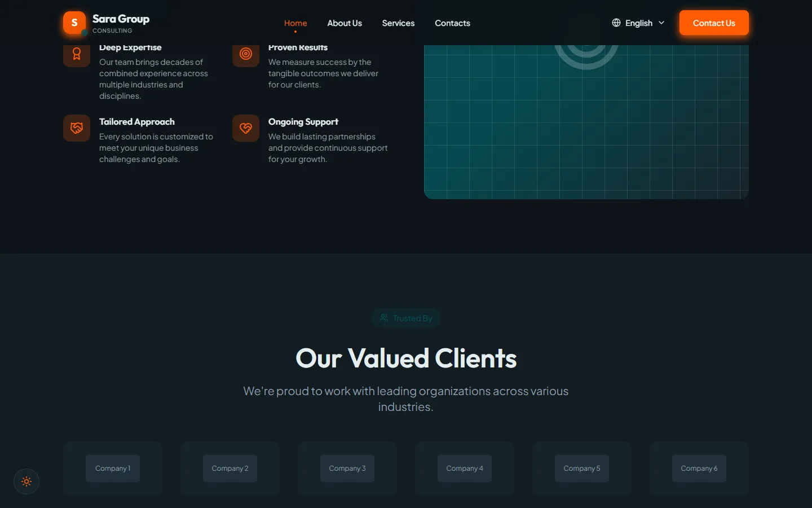Click the Deep Expertise award ribbon icon

[x=77, y=54]
